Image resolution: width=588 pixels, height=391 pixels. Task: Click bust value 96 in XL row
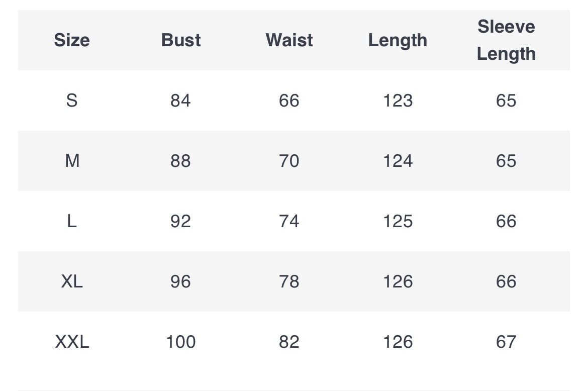[181, 281]
